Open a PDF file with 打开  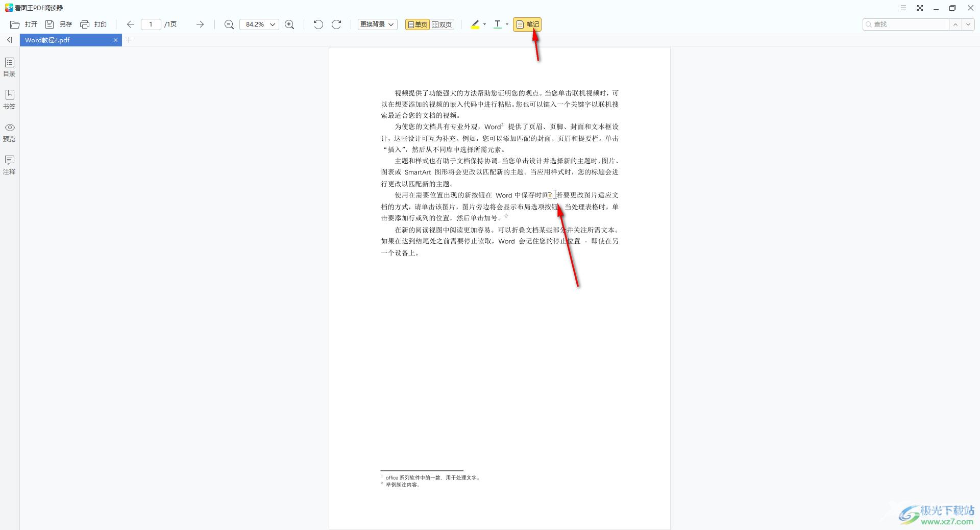click(x=24, y=24)
